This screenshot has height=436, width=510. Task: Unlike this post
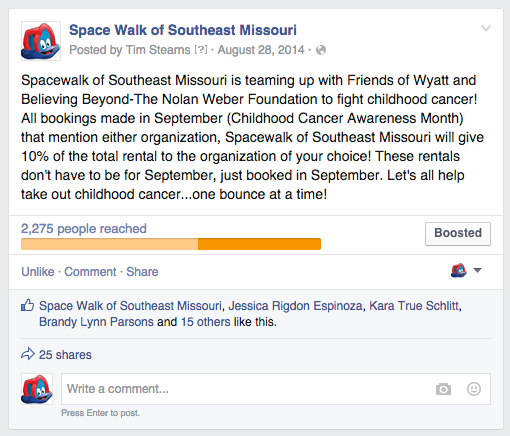(38, 272)
